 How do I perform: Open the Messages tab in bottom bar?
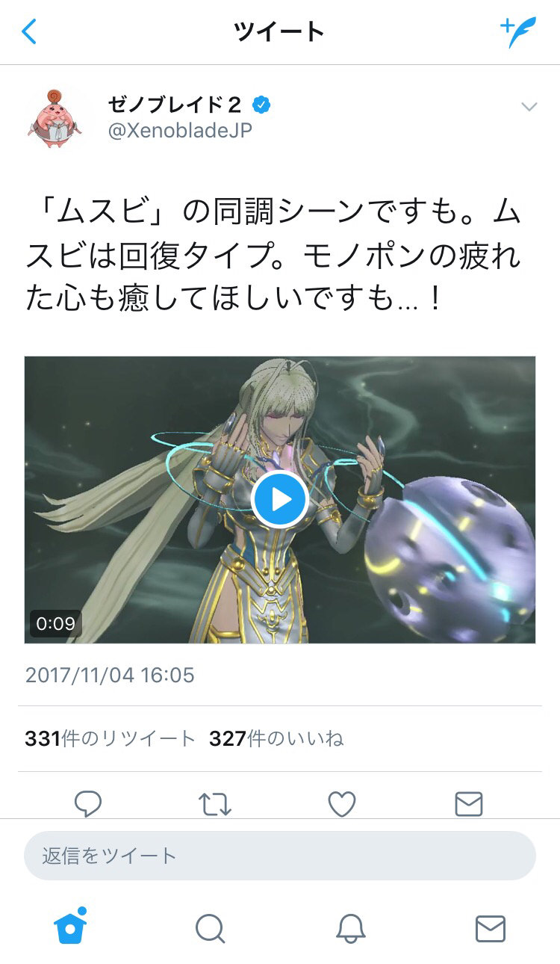click(491, 929)
